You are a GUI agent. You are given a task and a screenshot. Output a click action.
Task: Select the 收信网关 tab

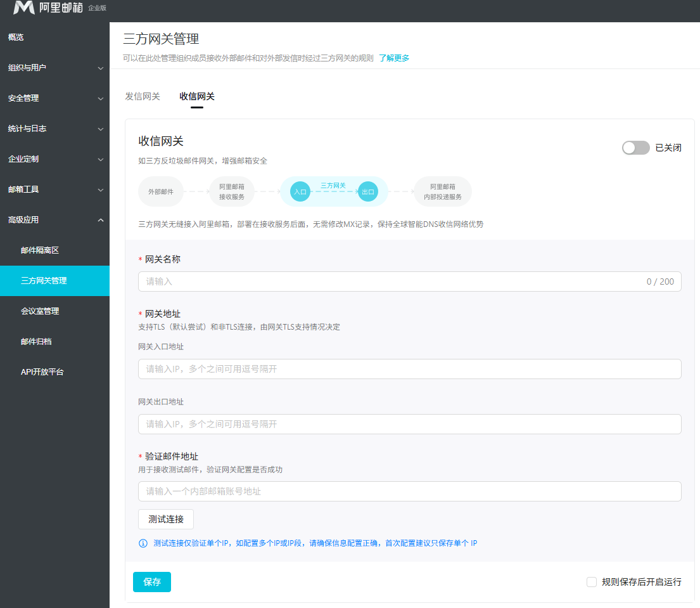click(x=197, y=96)
